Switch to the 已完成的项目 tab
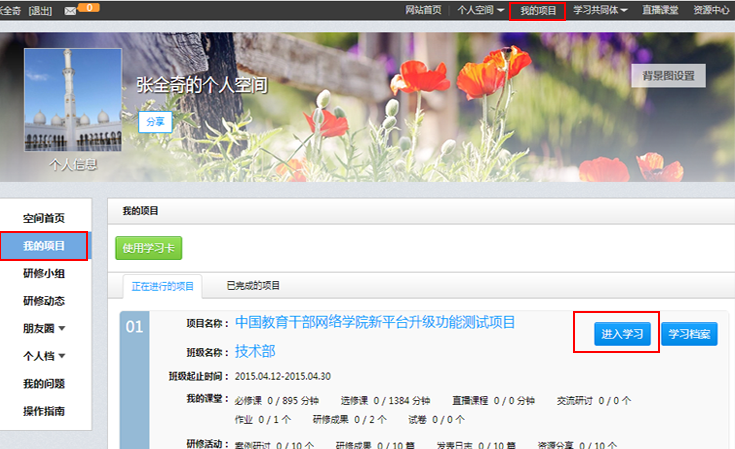Screen dimensions: 735x449 tap(253, 285)
